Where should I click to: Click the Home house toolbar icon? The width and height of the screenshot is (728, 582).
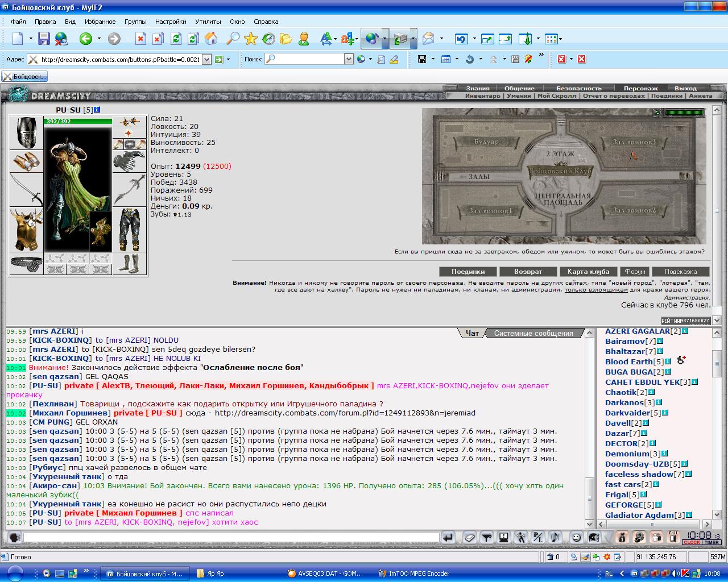point(211,39)
